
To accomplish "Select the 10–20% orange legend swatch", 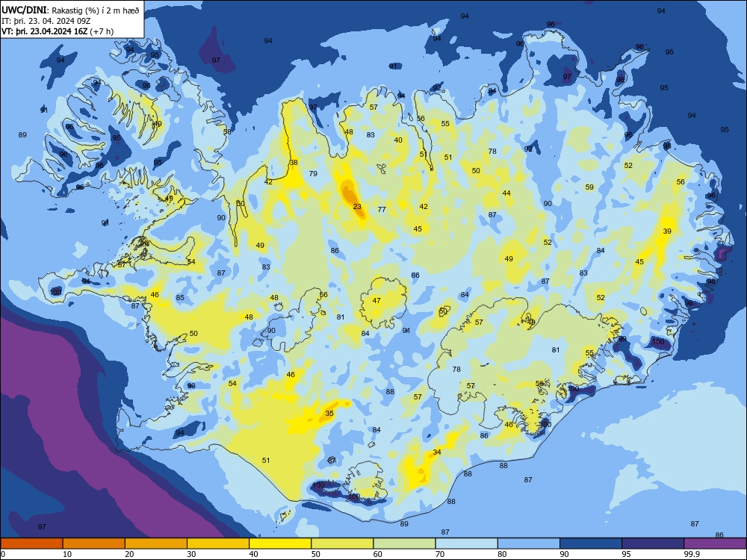I will [94, 544].
